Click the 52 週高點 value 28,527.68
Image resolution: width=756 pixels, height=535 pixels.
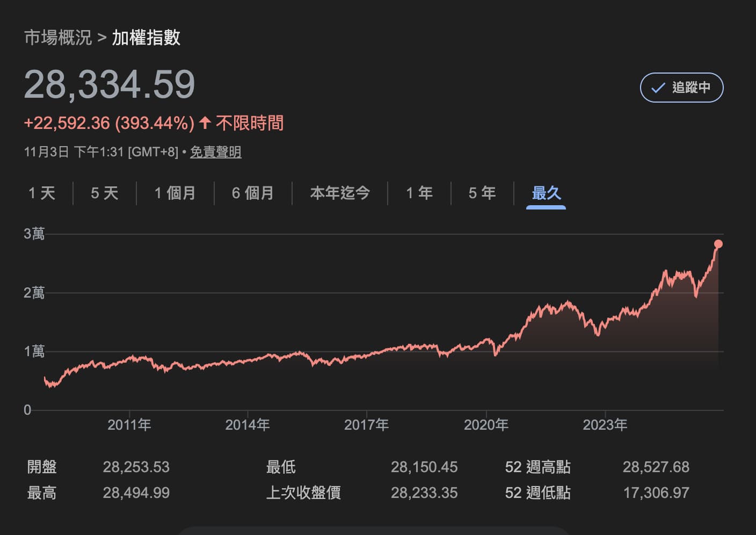pos(656,467)
